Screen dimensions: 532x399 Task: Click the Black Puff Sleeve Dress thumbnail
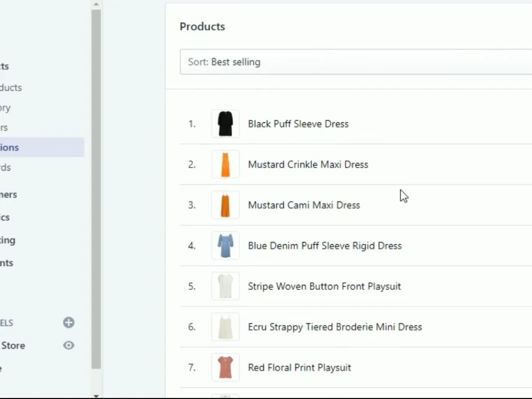click(x=225, y=123)
